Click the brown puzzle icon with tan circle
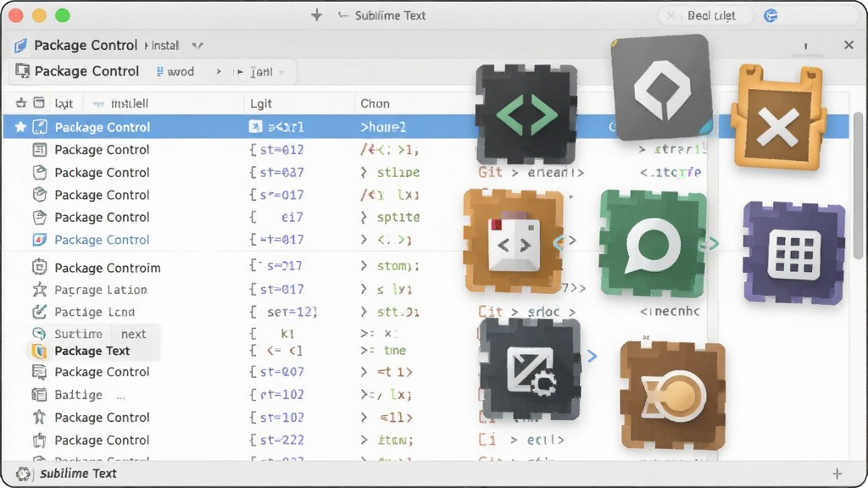Screen dimensions: 868x488 (673, 395)
